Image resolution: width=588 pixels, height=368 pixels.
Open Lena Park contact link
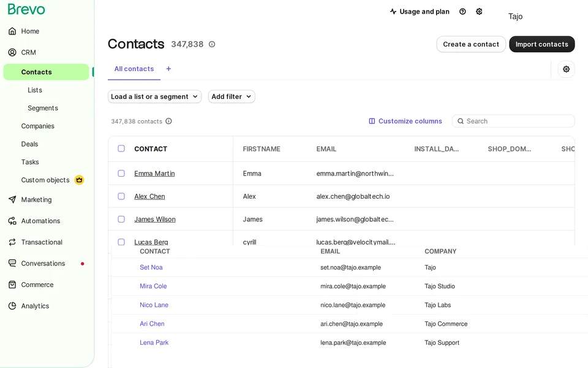154,342
